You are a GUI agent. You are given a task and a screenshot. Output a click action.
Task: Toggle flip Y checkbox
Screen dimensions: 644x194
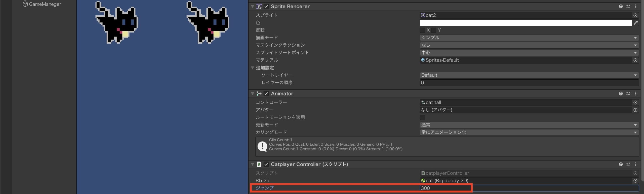click(434, 30)
